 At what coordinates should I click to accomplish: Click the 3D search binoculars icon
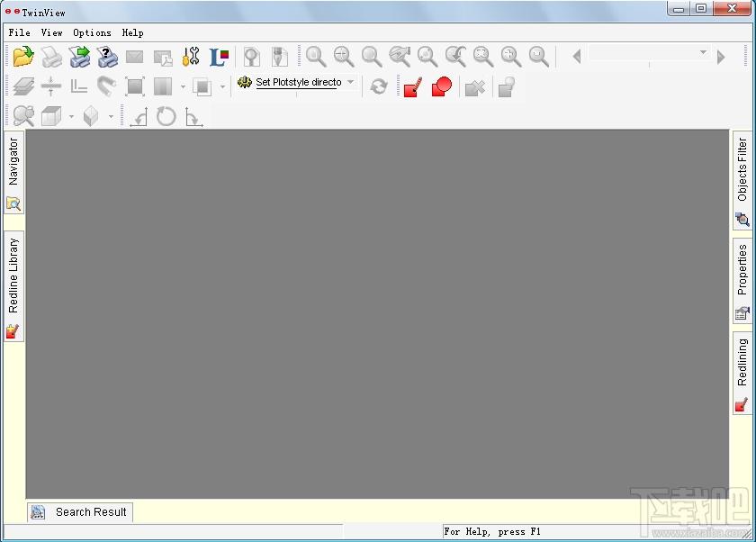23,116
